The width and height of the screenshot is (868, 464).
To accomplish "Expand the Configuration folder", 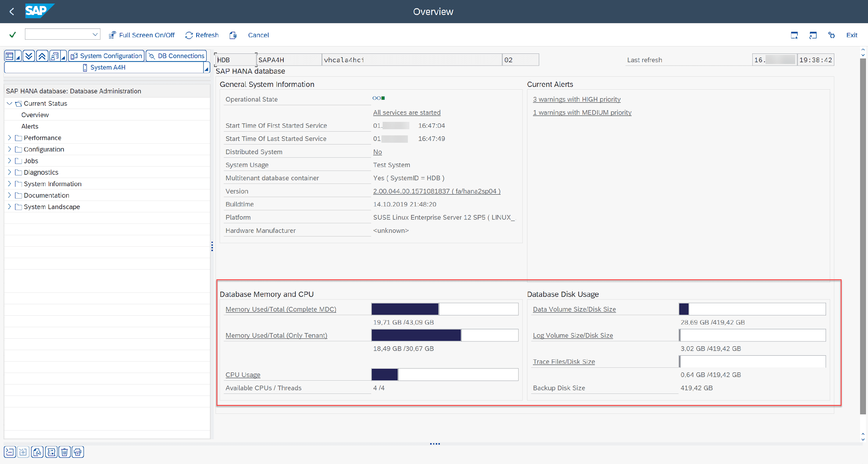I will point(10,149).
